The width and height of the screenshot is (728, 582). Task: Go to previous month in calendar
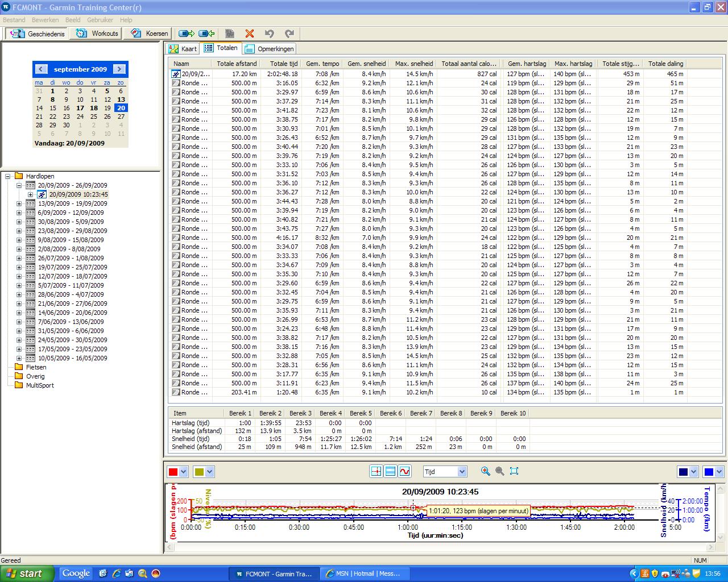pyautogui.click(x=40, y=69)
